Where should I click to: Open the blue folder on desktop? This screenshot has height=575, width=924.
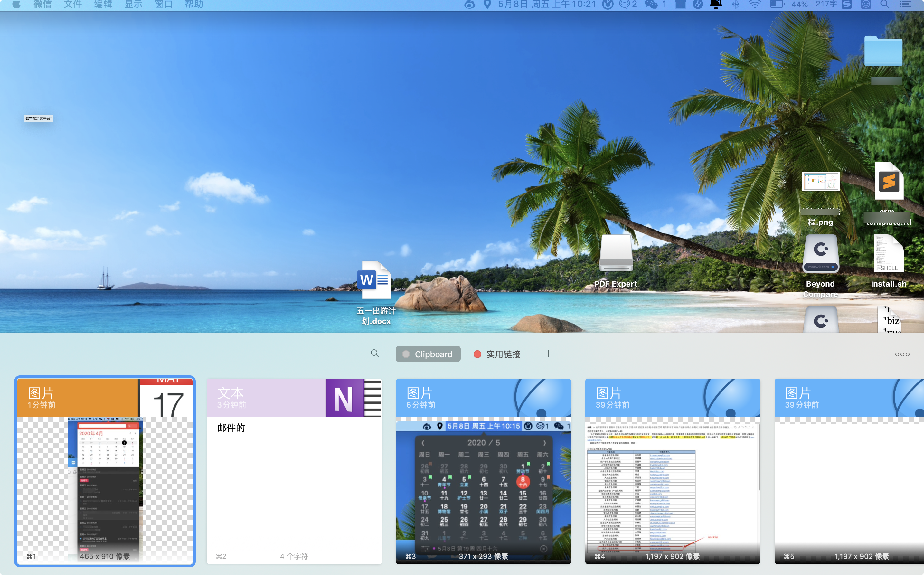(x=883, y=51)
